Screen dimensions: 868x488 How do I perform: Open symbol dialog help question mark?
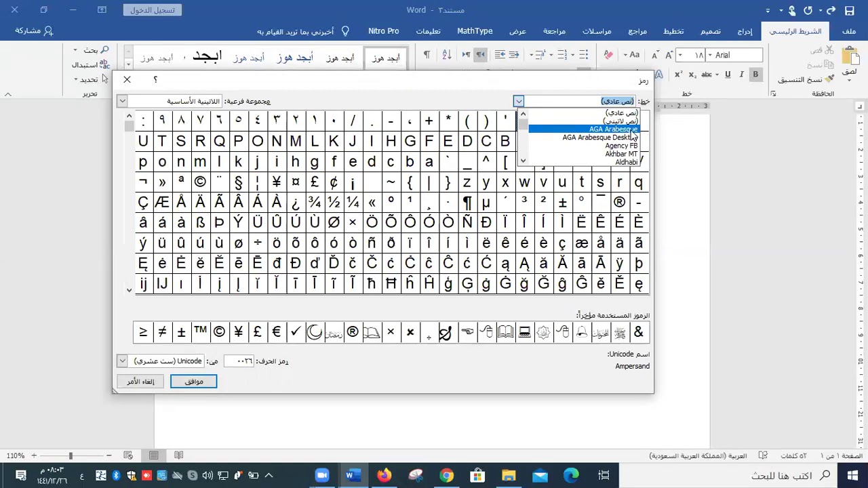[155, 80]
